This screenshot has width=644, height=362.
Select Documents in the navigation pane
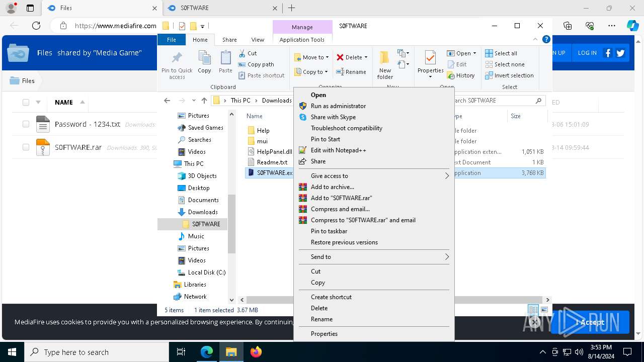tap(203, 200)
